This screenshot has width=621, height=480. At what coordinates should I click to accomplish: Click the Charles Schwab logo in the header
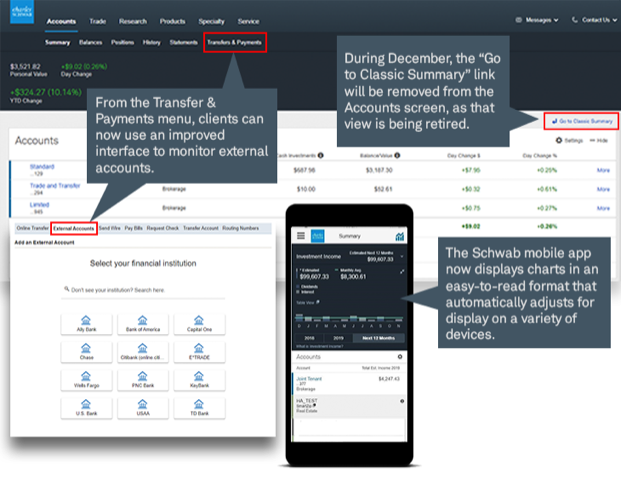(x=22, y=11)
